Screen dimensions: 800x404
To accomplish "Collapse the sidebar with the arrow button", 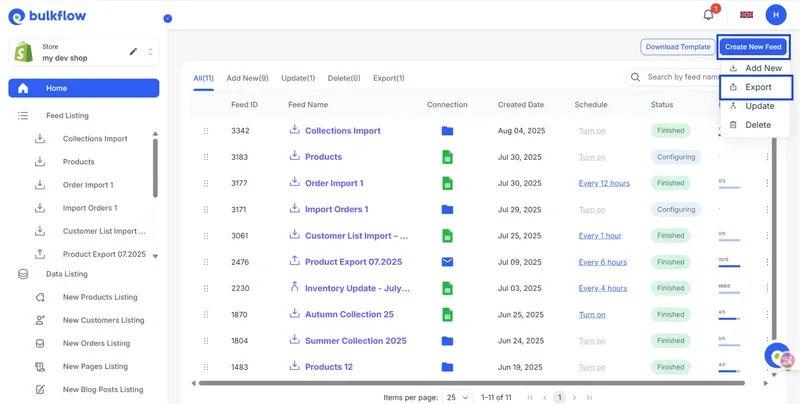I will [x=167, y=18].
